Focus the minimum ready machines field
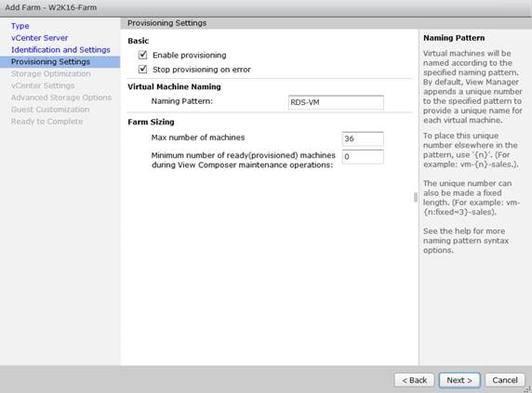 click(x=363, y=156)
